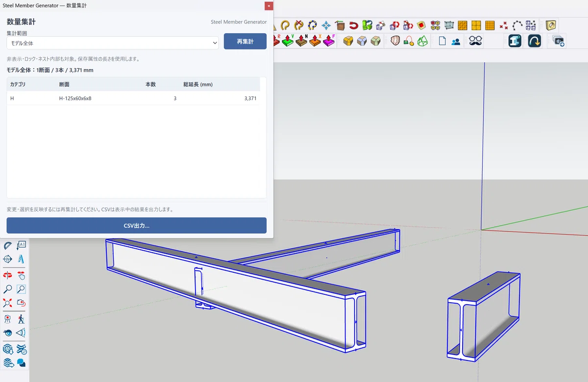Click the 断面 column header

click(x=64, y=84)
